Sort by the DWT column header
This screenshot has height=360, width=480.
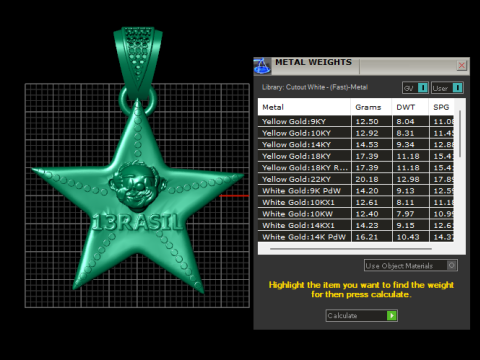pyautogui.click(x=410, y=107)
